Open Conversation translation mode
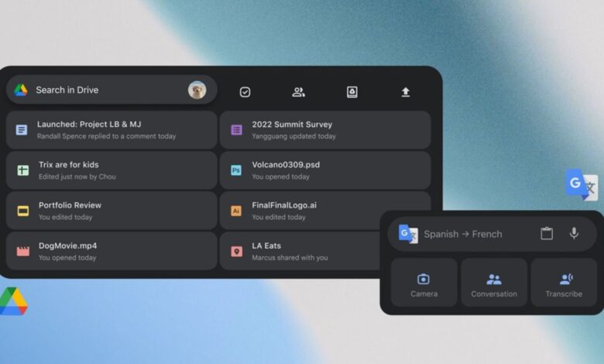 (494, 283)
